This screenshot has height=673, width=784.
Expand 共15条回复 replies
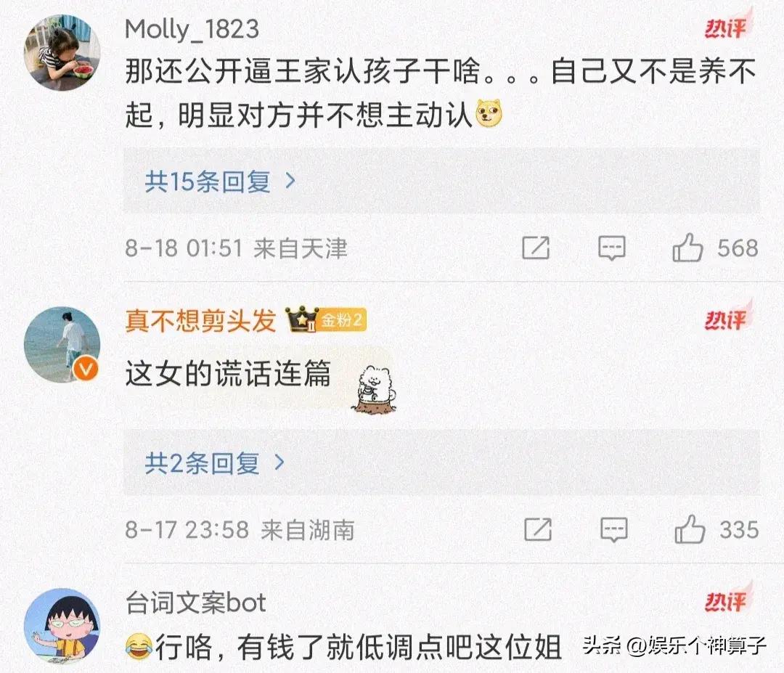220,181
